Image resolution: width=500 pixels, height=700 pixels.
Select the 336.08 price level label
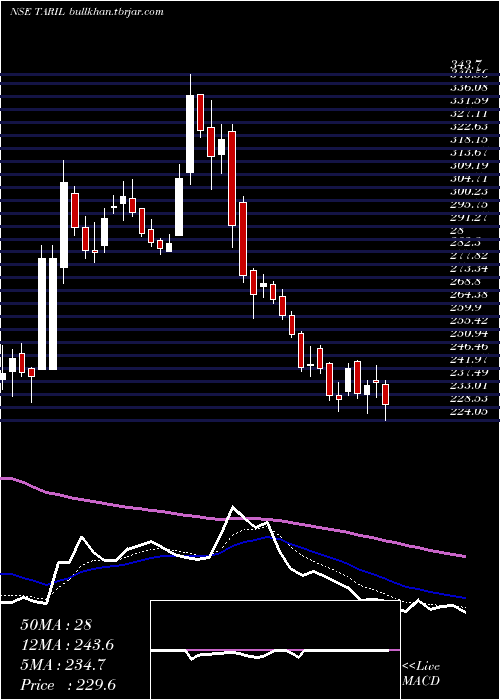pos(469,87)
